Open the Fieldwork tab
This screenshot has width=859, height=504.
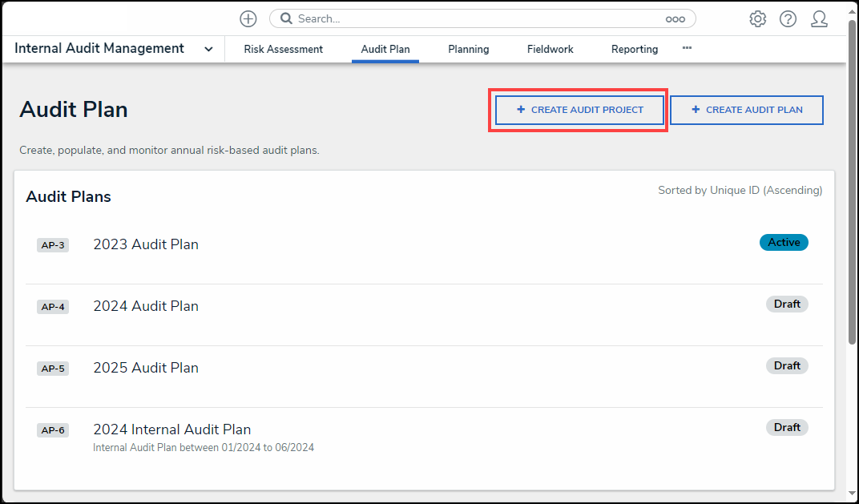[550, 49]
